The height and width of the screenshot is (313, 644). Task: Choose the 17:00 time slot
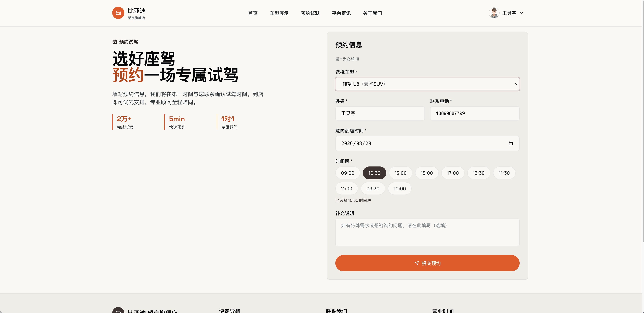pyautogui.click(x=453, y=173)
